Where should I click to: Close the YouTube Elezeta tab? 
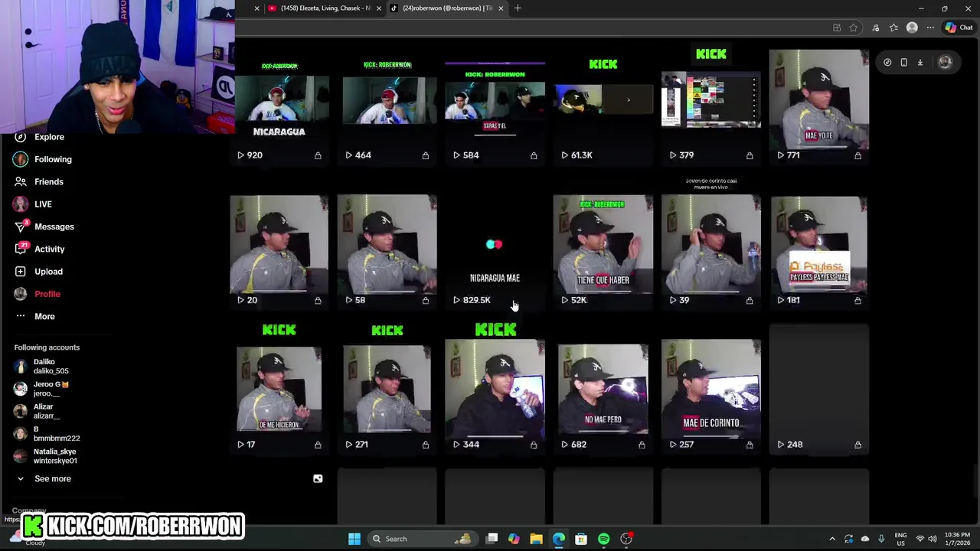(378, 8)
